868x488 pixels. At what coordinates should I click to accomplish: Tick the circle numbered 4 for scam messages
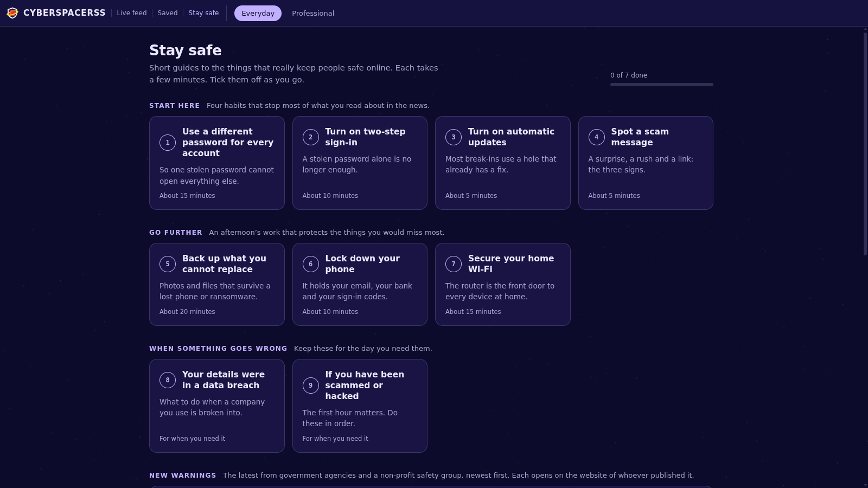[x=596, y=137]
